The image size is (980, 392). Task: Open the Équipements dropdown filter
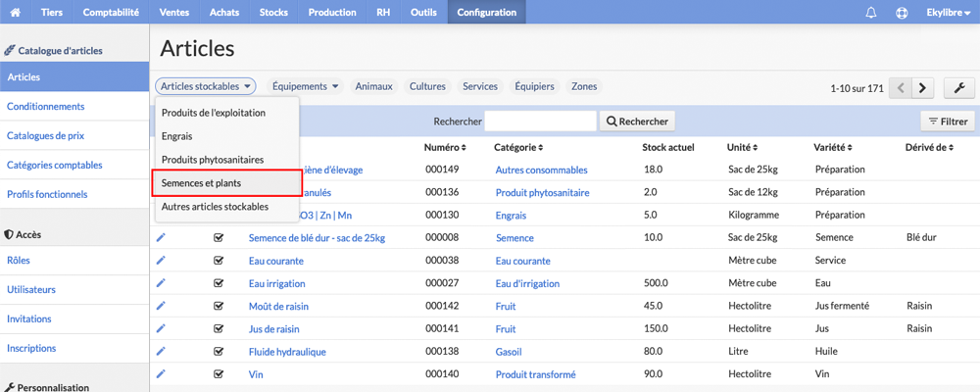pyautogui.click(x=305, y=86)
